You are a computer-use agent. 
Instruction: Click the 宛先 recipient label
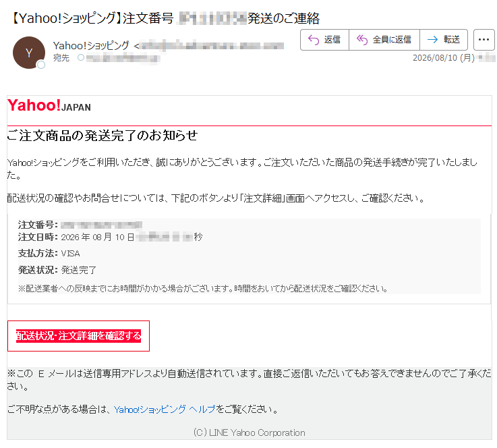coord(61,58)
